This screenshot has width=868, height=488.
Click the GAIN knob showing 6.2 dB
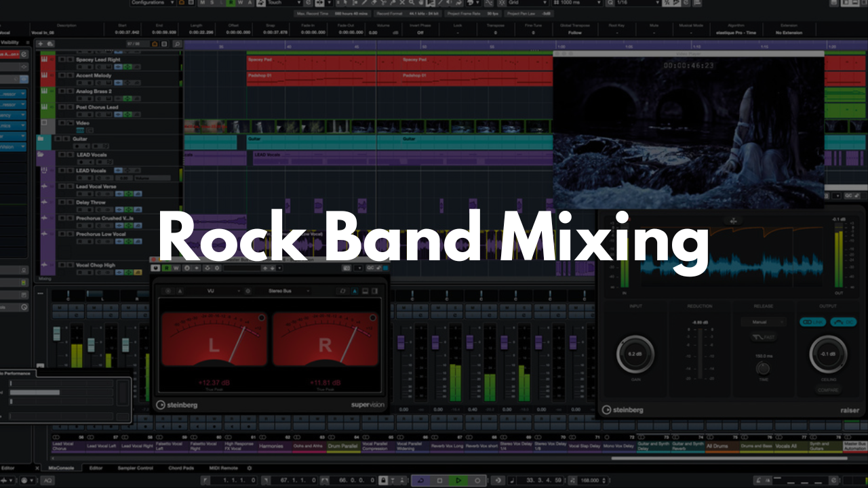(635, 354)
